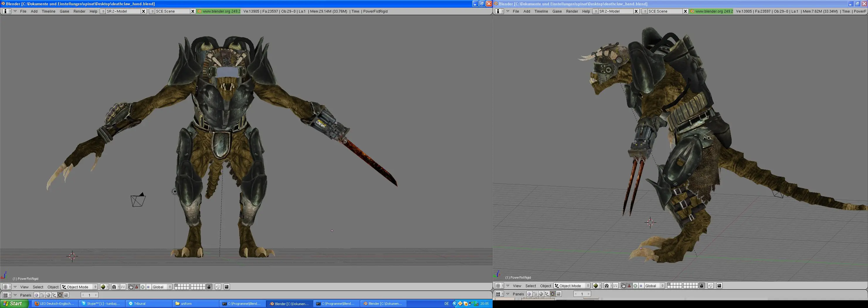
Task: Select Logic context icon in right Panels bar
Action: [x=529, y=294]
